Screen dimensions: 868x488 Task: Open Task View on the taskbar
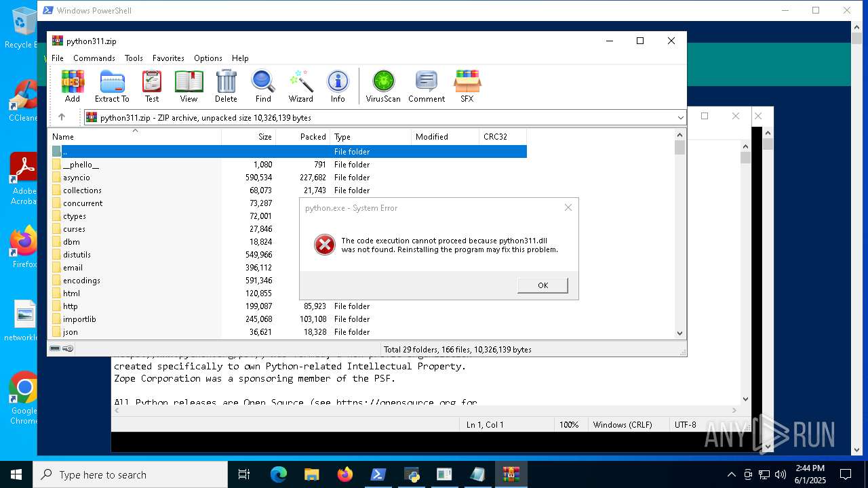(244, 474)
